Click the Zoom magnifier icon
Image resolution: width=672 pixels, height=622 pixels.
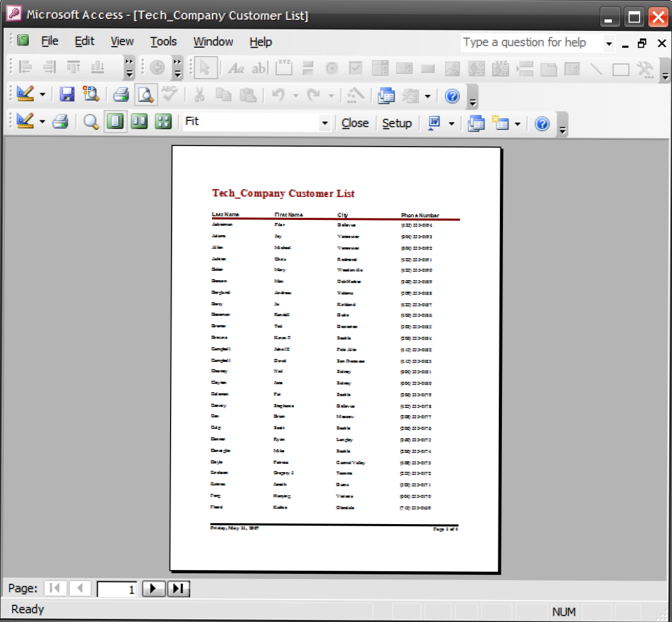click(x=91, y=122)
